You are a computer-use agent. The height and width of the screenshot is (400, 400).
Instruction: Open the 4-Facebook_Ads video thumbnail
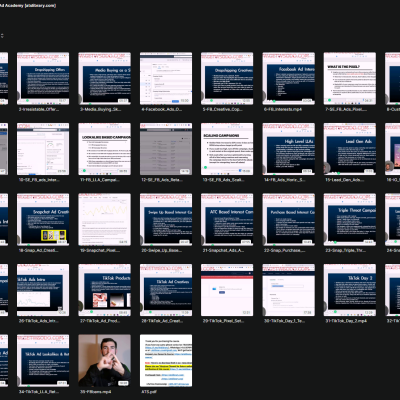pos(166,78)
